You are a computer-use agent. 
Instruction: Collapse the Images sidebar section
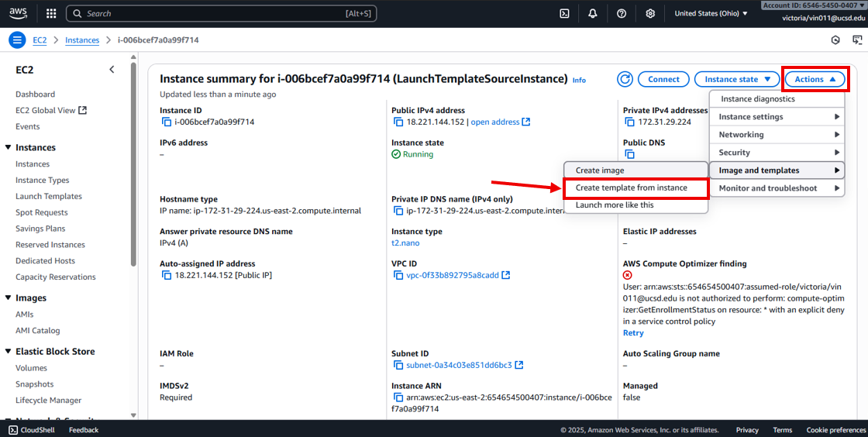pyautogui.click(x=8, y=298)
